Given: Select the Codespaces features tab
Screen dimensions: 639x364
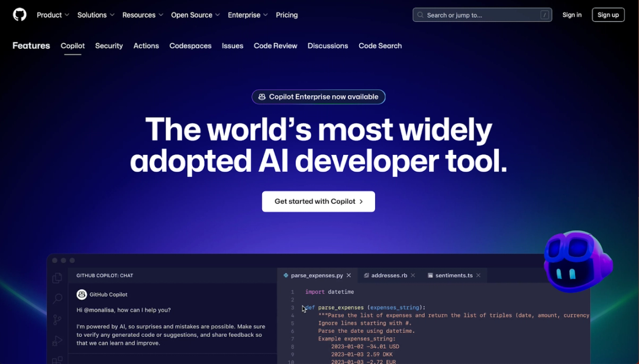Looking at the screenshot, I should click(x=191, y=46).
